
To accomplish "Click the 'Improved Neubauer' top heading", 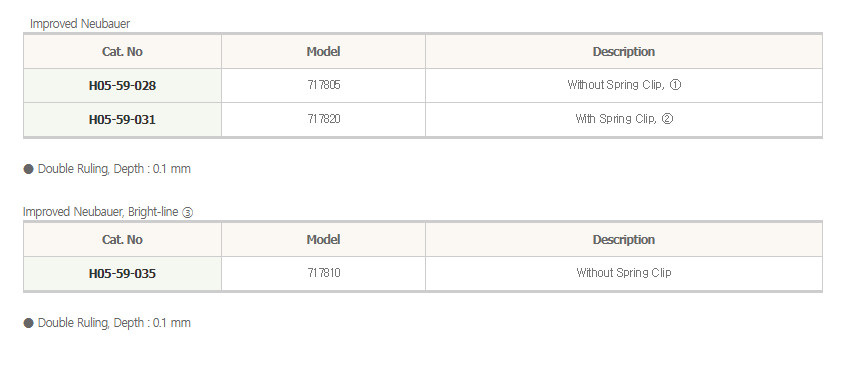I will pyautogui.click(x=80, y=24).
